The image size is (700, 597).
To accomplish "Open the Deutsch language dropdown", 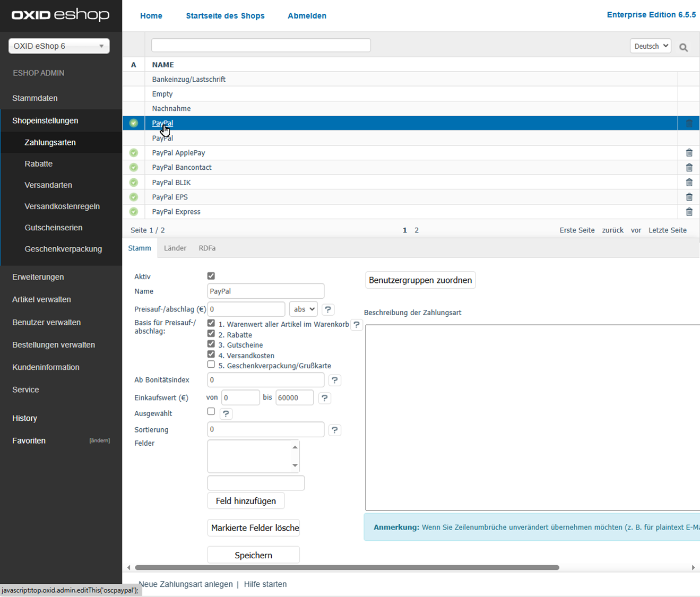I will pyautogui.click(x=650, y=46).
